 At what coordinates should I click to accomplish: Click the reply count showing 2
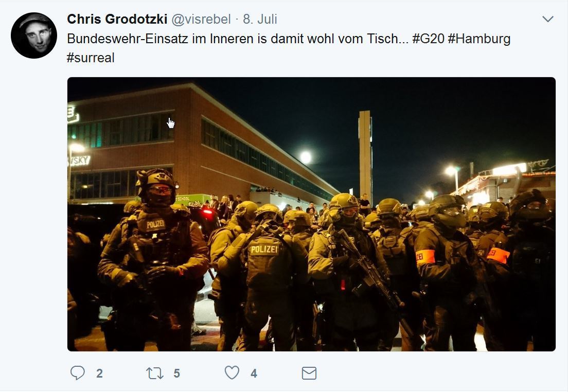(99, 373)
